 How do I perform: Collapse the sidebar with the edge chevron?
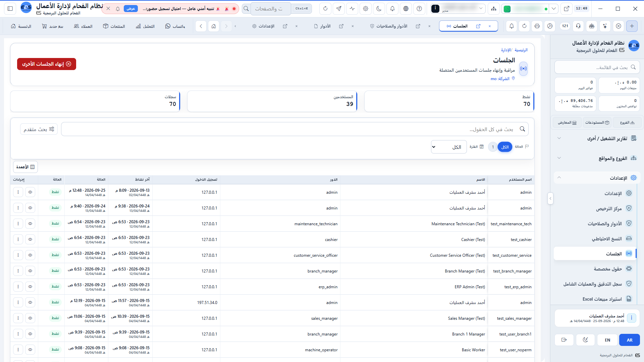pos(550,198)
